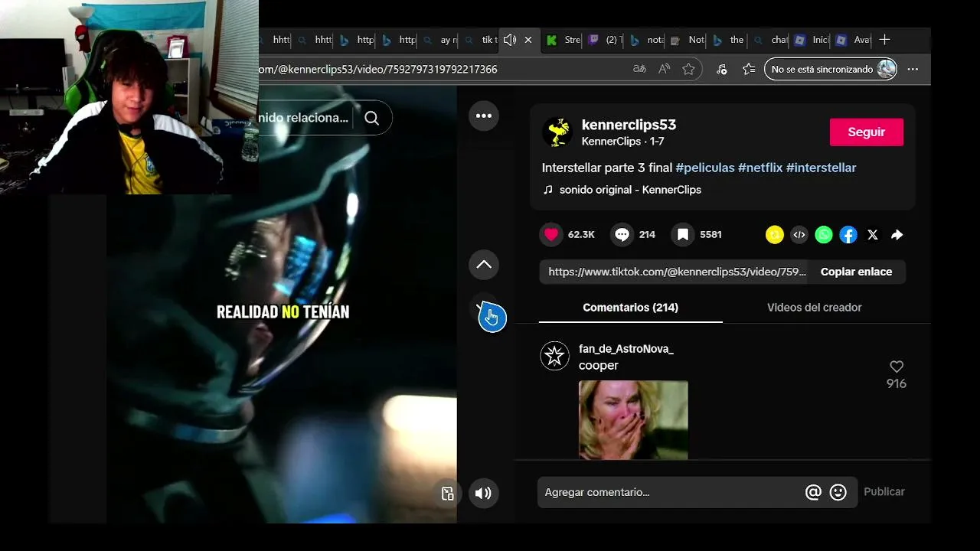Click translate page icon in address bar
The height and width of the screenshot is (551, 980).
point(639,69)
